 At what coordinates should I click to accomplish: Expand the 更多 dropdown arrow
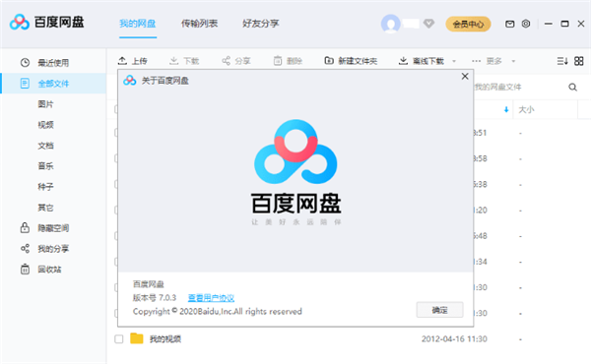[x=513, y=61]
